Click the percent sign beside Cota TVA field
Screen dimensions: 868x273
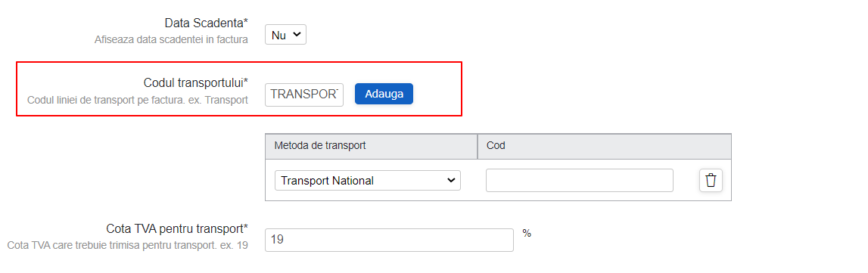[527, 233]
